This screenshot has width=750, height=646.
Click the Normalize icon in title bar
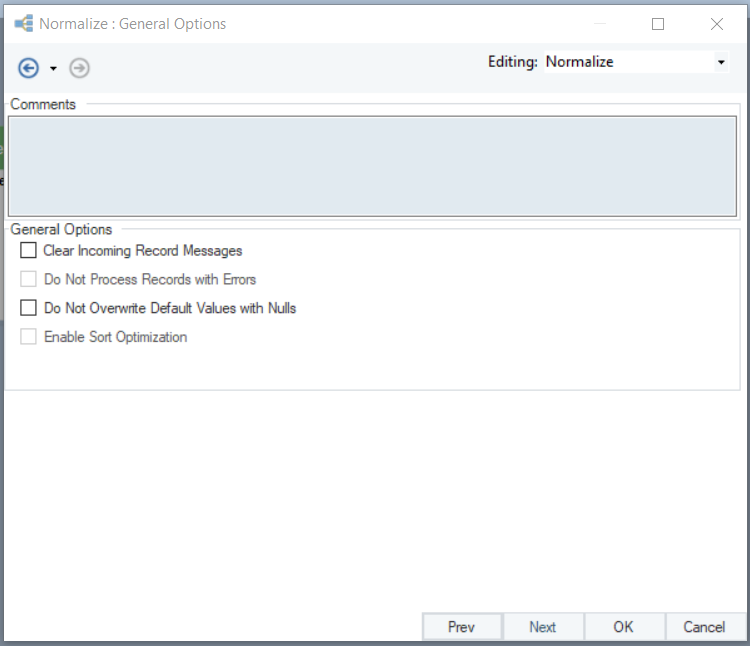(x=23, y=24)
